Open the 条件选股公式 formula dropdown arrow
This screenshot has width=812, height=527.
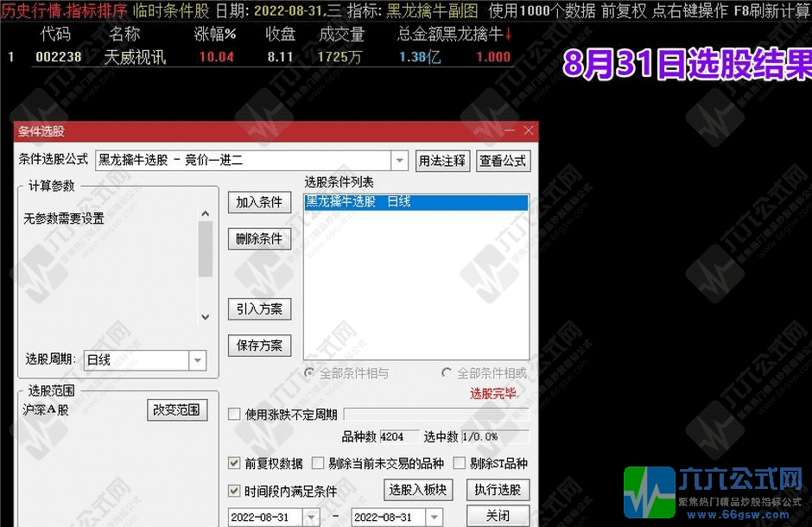[x=399, y=161]
